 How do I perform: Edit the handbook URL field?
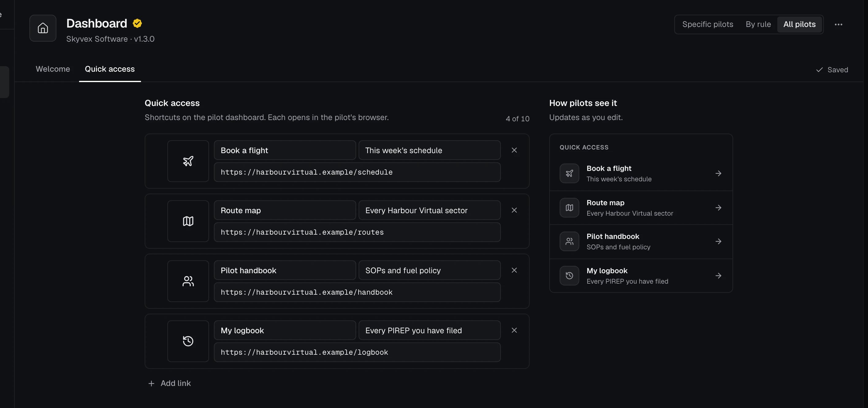357,292
